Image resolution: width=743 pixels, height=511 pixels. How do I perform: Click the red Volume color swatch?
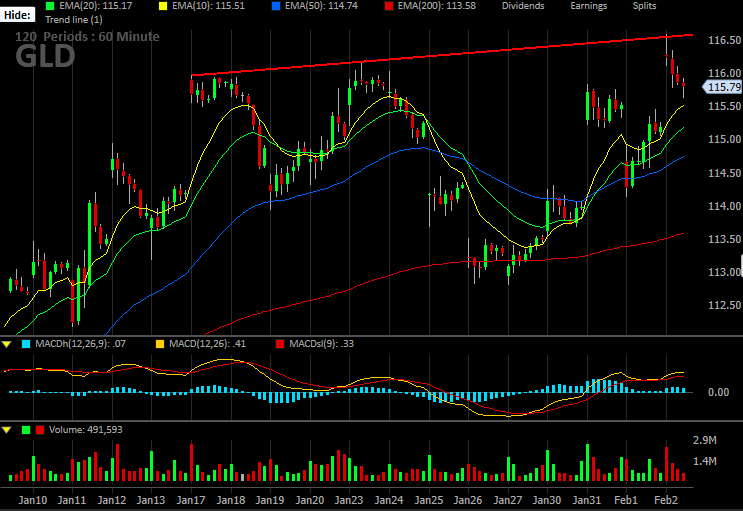coord(40,430)
